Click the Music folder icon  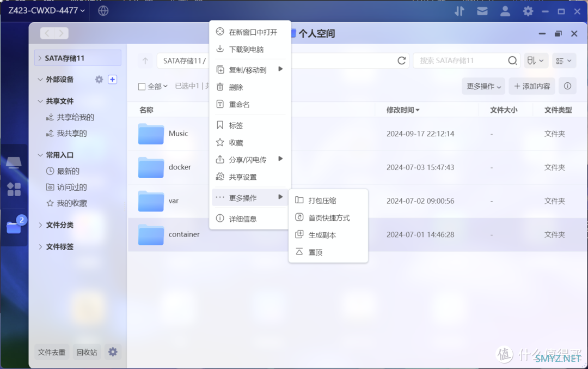click(x=151, y=134)
